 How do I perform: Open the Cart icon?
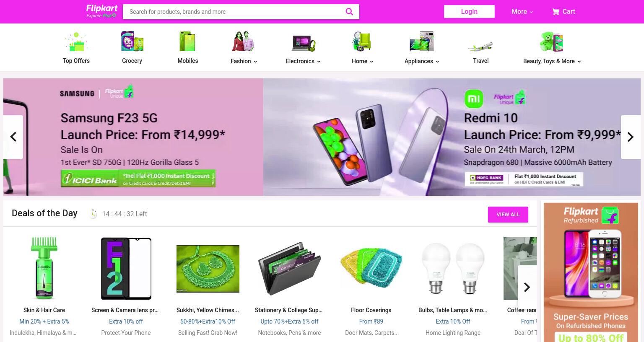(x=556, y=12)
